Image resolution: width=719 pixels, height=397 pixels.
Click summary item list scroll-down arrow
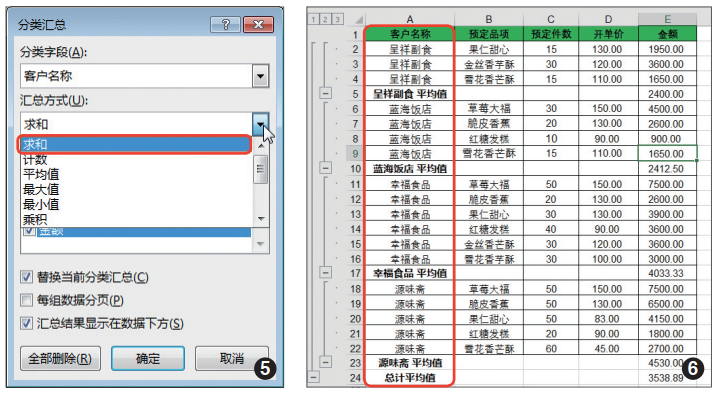click(261, 244)
